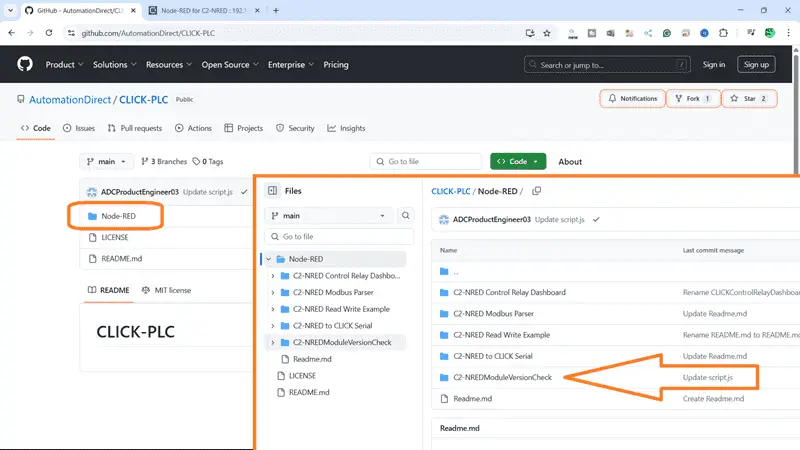Open a new browser tab with plus icon
800x450 pixels.
[x=276, y=10]
